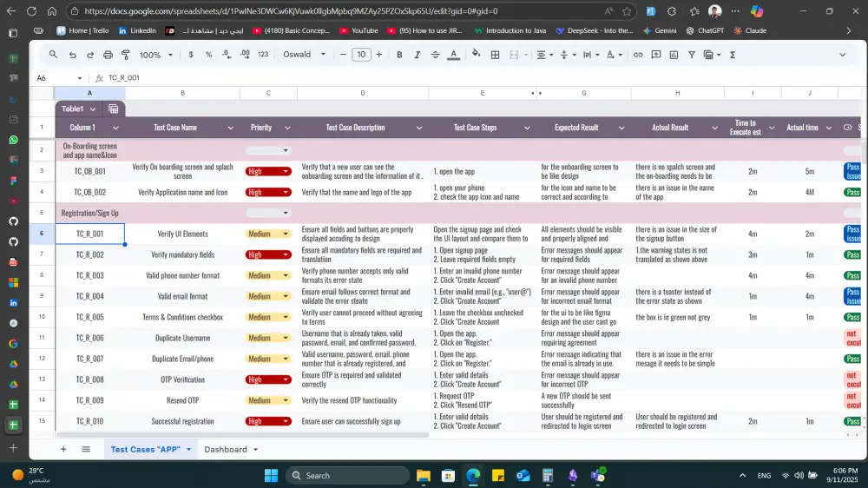Increase the font size
This screenshot has width=868, height=488.
pos(378,55)
